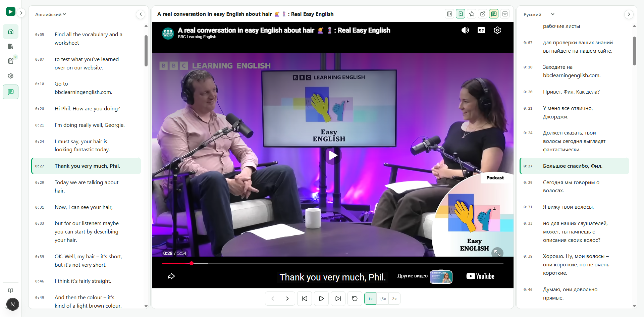Click highlighted Russian line 'Большое спасибо, Фил.'
The width and height of the screenshot is (644, 317).
tap(574, 166)
